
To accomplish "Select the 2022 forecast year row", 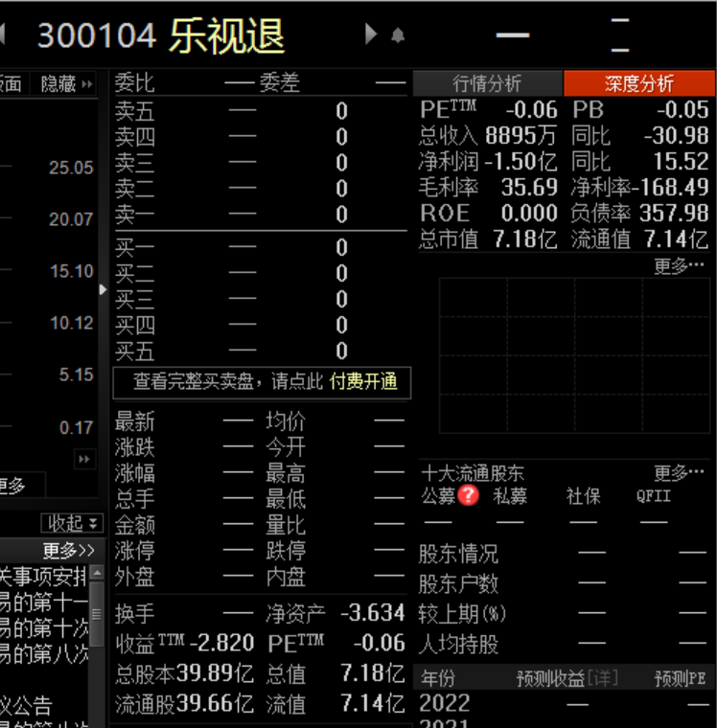I will pyautogui.click(x=445, y=703).
